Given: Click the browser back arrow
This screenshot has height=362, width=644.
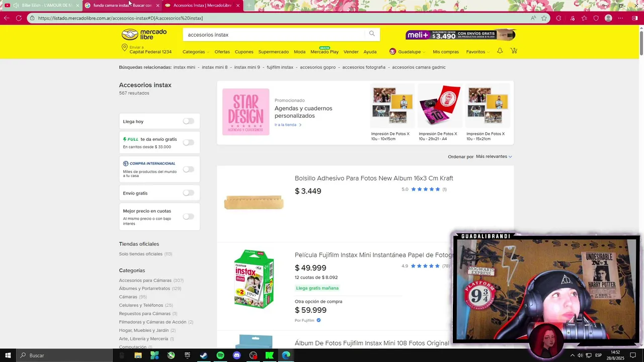Looking at the screenshot, I should 7,18.
